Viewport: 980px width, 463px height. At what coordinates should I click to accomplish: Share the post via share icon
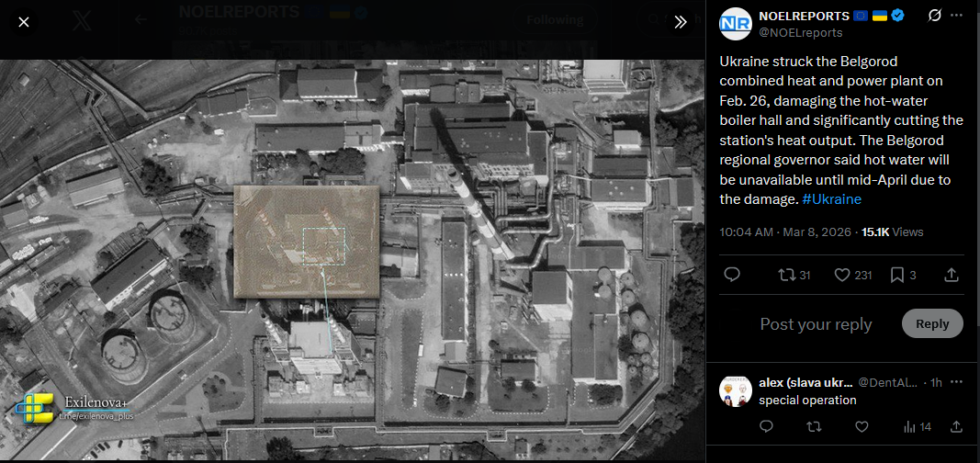point(952,275)
